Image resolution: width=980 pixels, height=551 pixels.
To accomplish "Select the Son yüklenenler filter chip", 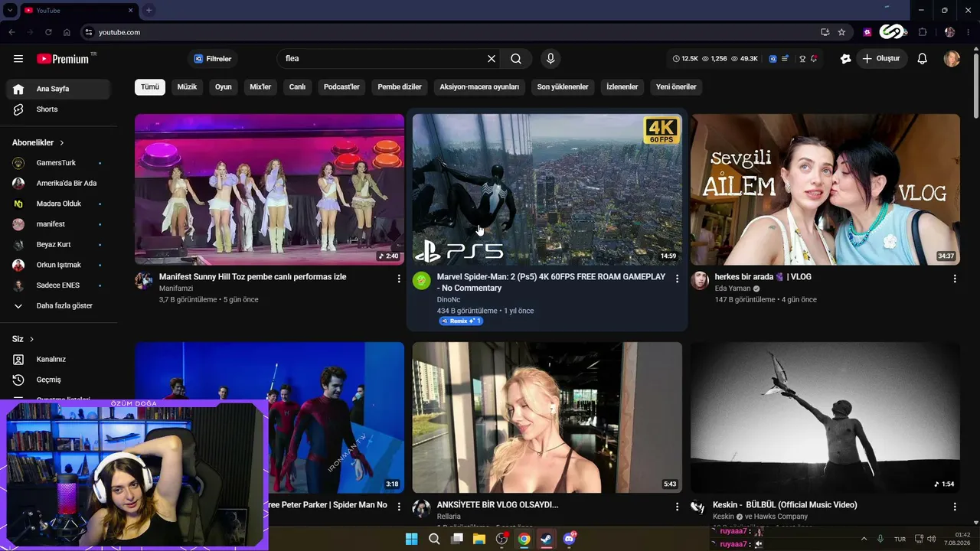I will coord(563,87).
